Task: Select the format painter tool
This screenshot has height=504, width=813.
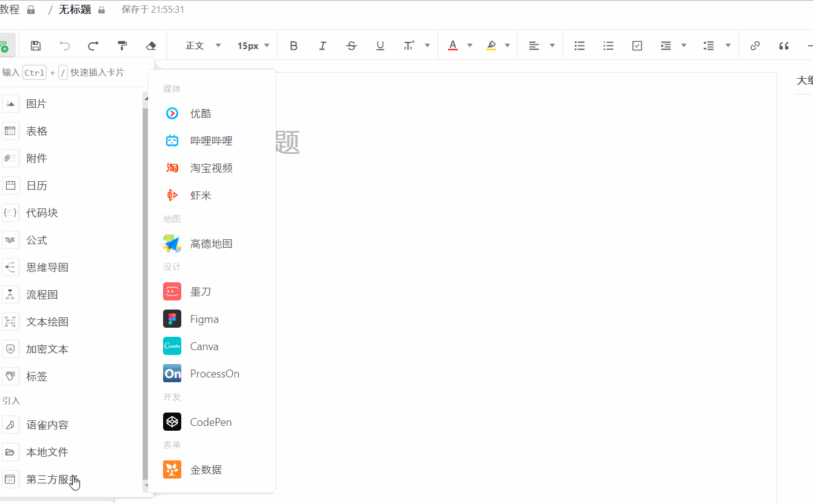Action: point(122,45)
